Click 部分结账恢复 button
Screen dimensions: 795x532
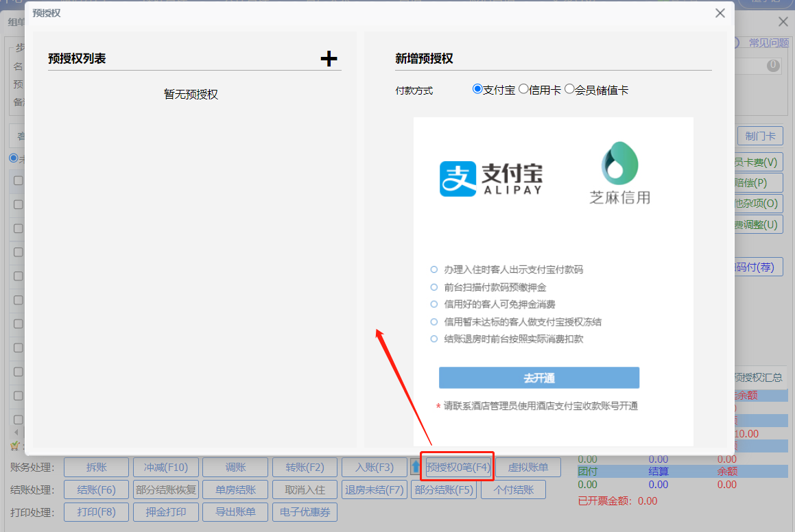[166, 490]
